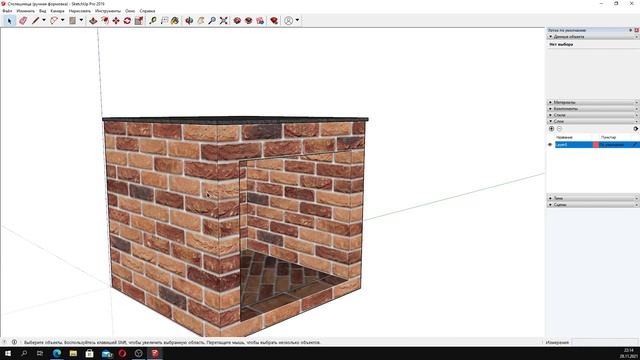Image resolution: width=640 pixels, height=360 pixels.
Task: Add a new layer with plus icon
Action: [551, 129]
